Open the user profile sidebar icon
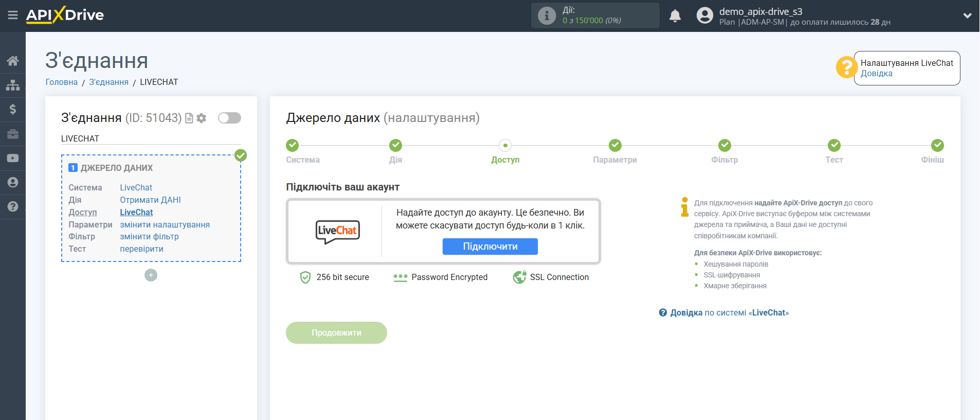Image resolution: width=980 pixels, height=420 pixels. pos(13,182)
